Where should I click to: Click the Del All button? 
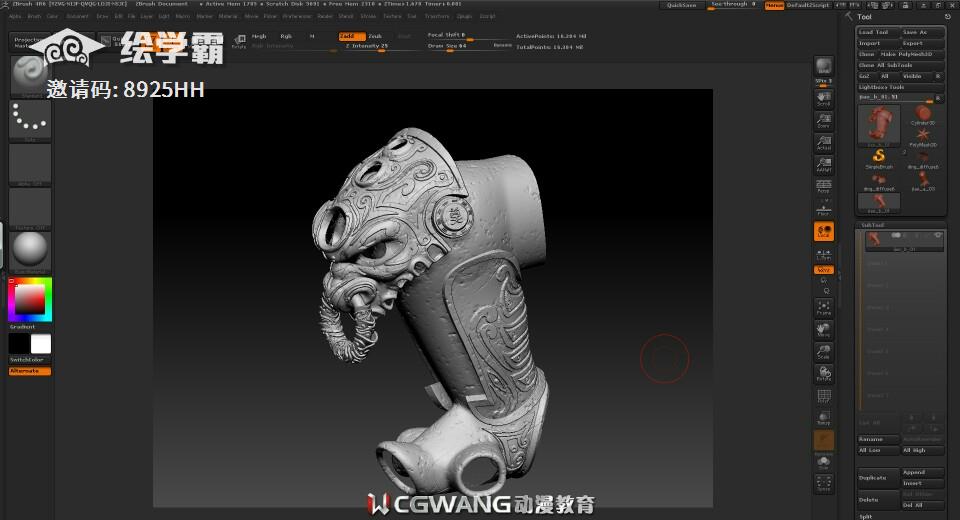point(922,505)
